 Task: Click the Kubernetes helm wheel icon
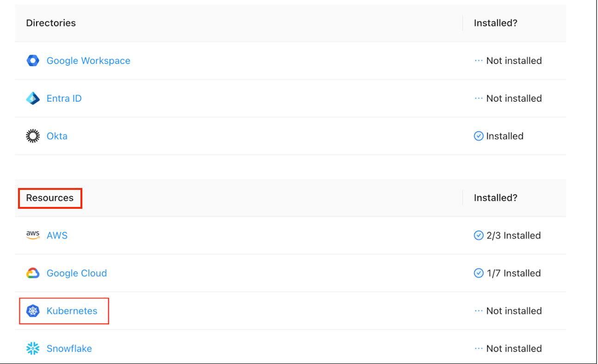coord(33,311)
